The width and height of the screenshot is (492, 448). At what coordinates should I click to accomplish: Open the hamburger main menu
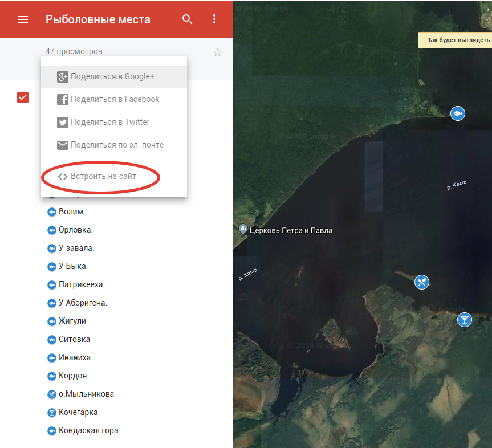tap(23, 19)
